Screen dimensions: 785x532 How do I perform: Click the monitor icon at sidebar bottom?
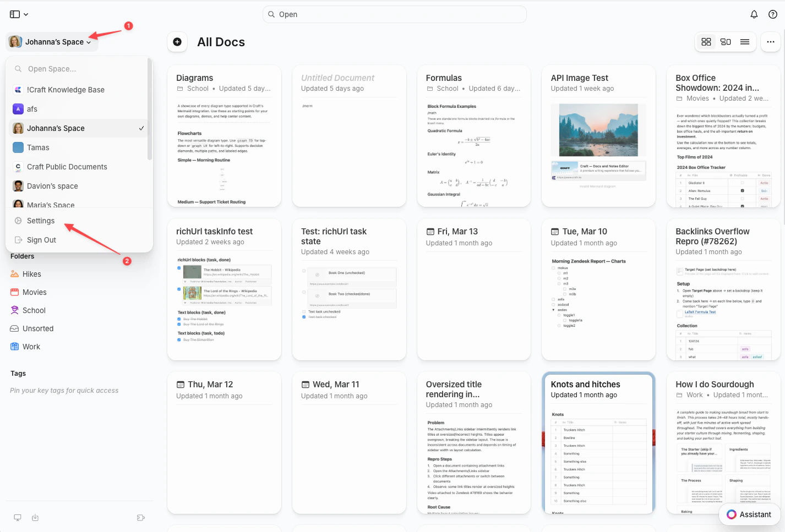click(x=18, y=518)
